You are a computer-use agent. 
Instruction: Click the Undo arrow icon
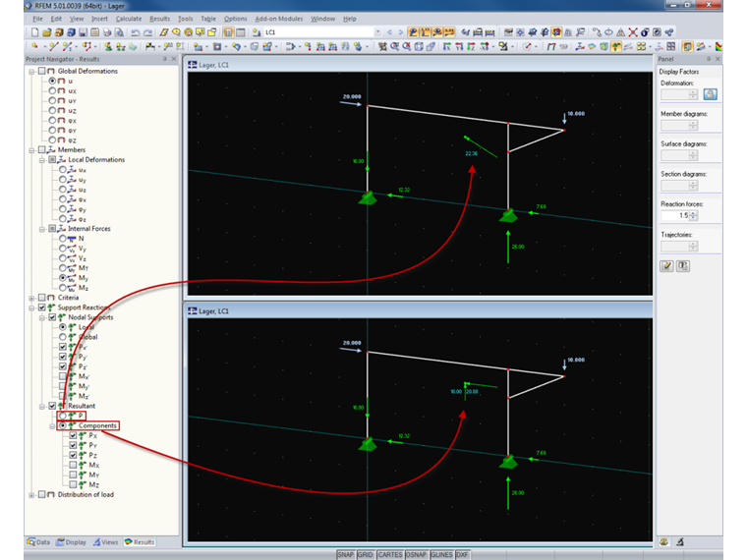[136, 32]
